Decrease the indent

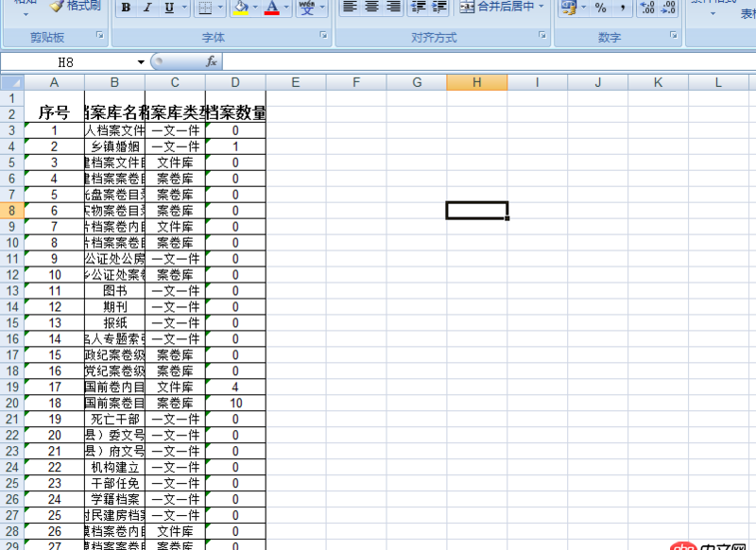(419, 7)
